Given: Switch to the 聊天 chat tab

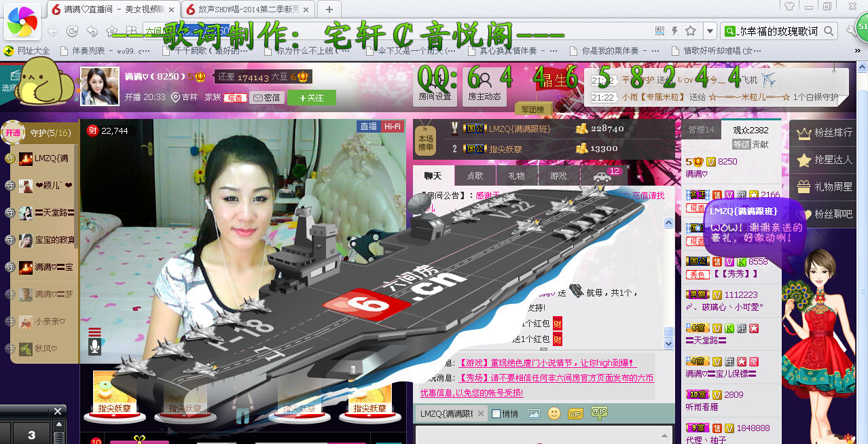Looking at the screenshot, I should pos(433,175).
